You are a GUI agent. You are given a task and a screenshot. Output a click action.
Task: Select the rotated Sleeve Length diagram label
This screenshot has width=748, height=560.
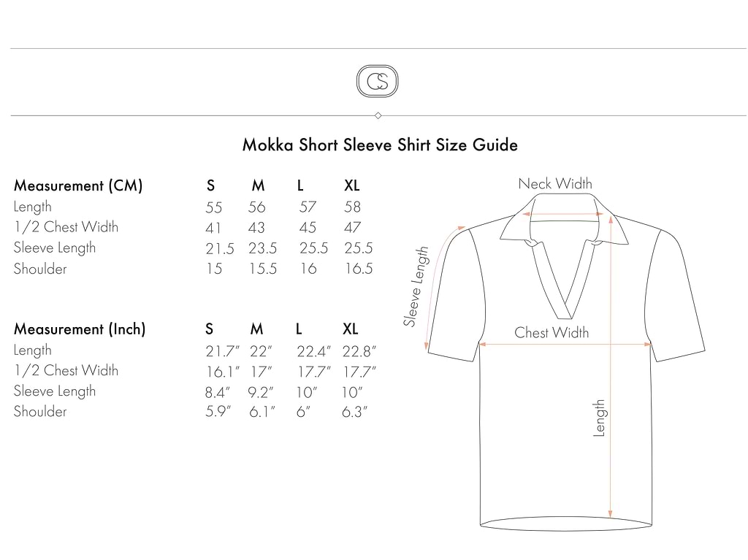click(416, 286)
